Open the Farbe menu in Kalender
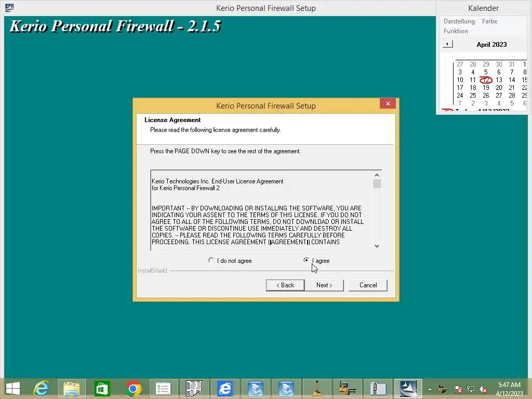 [x=489, y=21]
